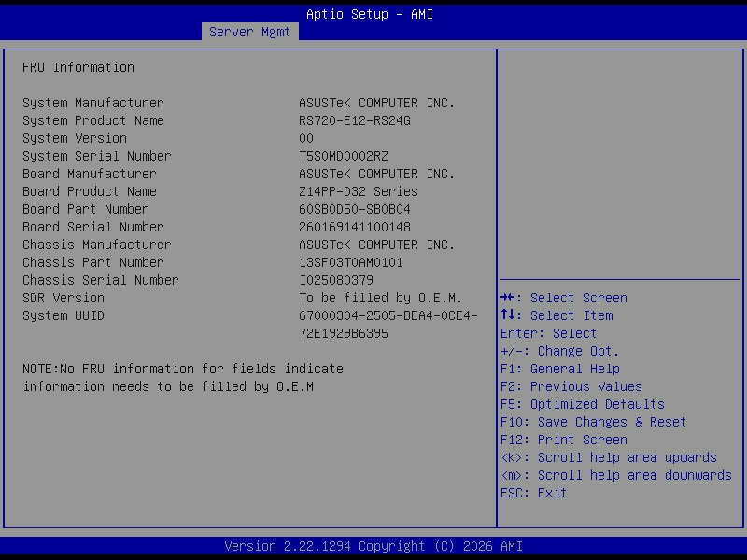Screen dimensions: 747x560
Task: Click the Chassis Serial Number label
Action: tap(101, 280)
